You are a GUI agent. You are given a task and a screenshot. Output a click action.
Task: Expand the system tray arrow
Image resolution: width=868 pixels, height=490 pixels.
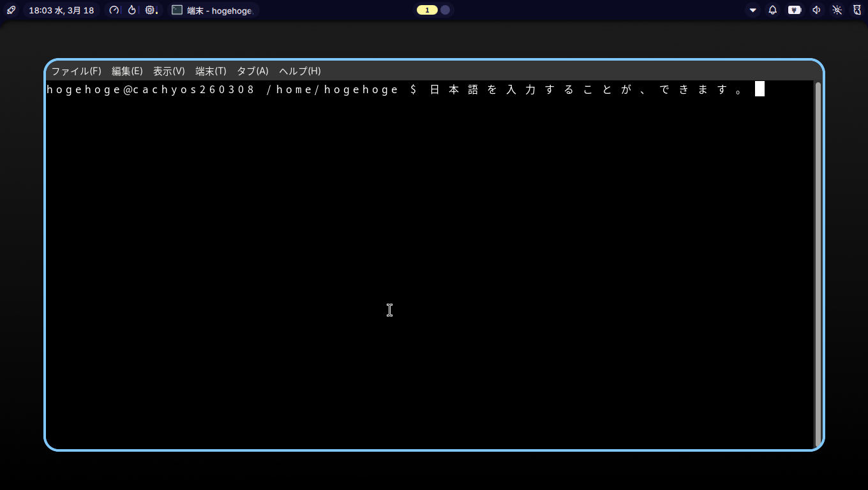pos(753,10)
